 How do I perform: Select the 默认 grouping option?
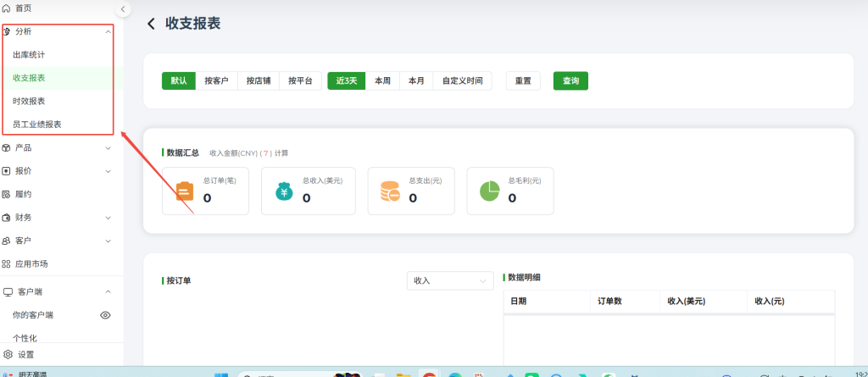tap(179, 81)
